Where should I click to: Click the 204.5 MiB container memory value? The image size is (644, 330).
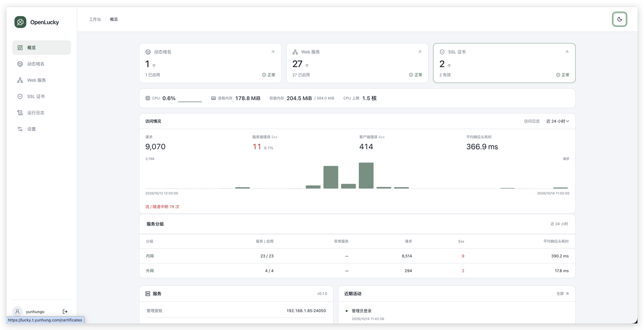(x=299, y=99)
